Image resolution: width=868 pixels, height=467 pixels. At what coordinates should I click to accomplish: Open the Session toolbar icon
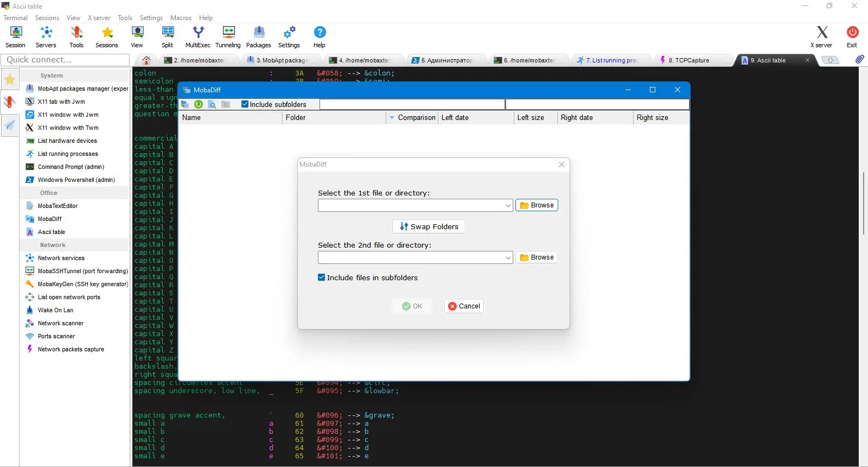[16, 37]
